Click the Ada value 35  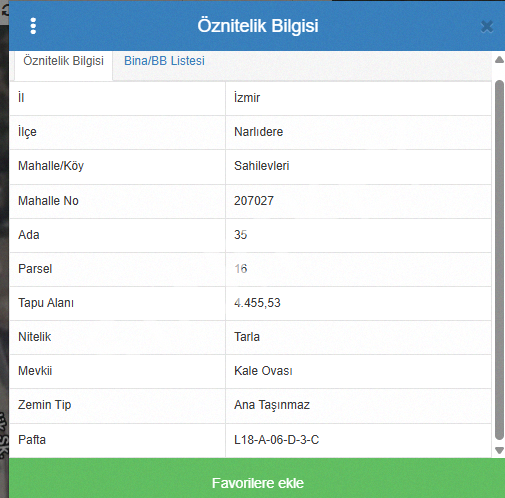[241, 235]
